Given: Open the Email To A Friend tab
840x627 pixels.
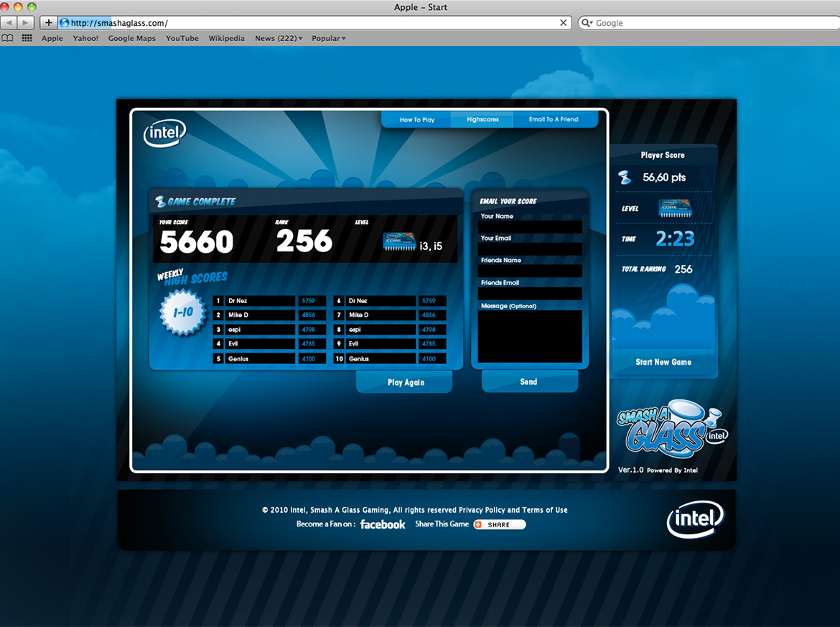Looking at the screenshot, I should pyautogui.click(x=555, y=119).
